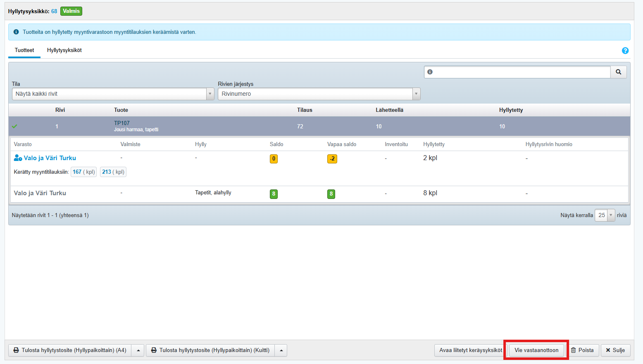The image size is (643, 364).
Task: Open the Tila dropdown showing Näytä kaikki rivit
Action: click(x=113, y=94)
